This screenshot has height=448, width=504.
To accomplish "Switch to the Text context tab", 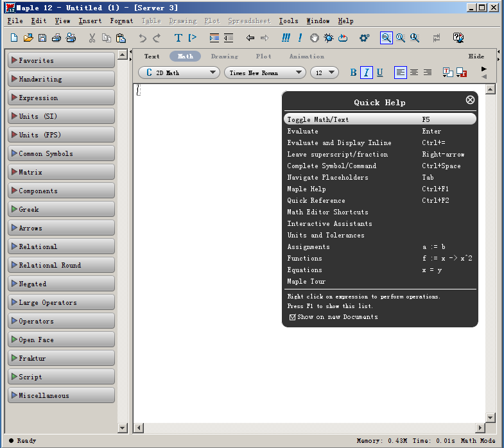I will coord(152,56).
